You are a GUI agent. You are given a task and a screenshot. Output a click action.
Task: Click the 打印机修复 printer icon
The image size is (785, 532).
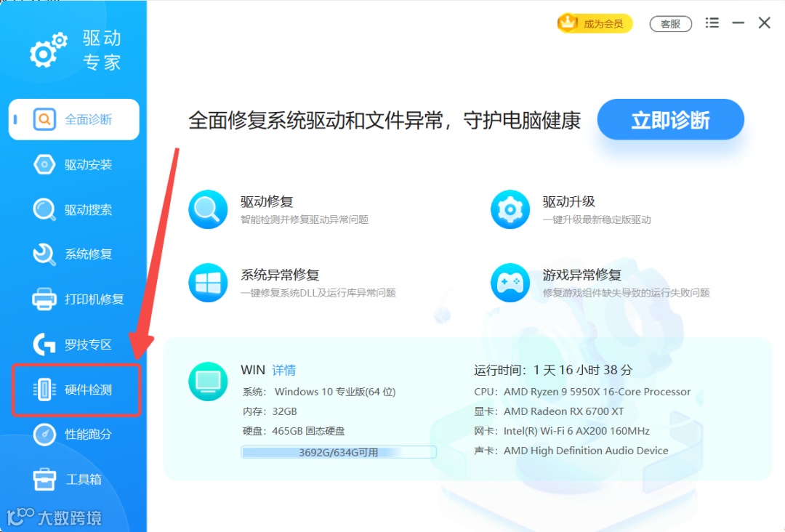pyautogui.click(x=44, y=299)
